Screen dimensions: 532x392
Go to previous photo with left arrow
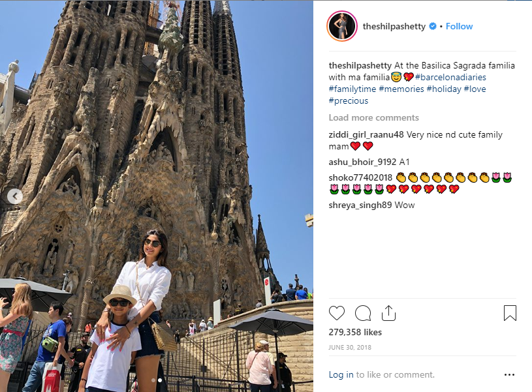tap(15, 196)
